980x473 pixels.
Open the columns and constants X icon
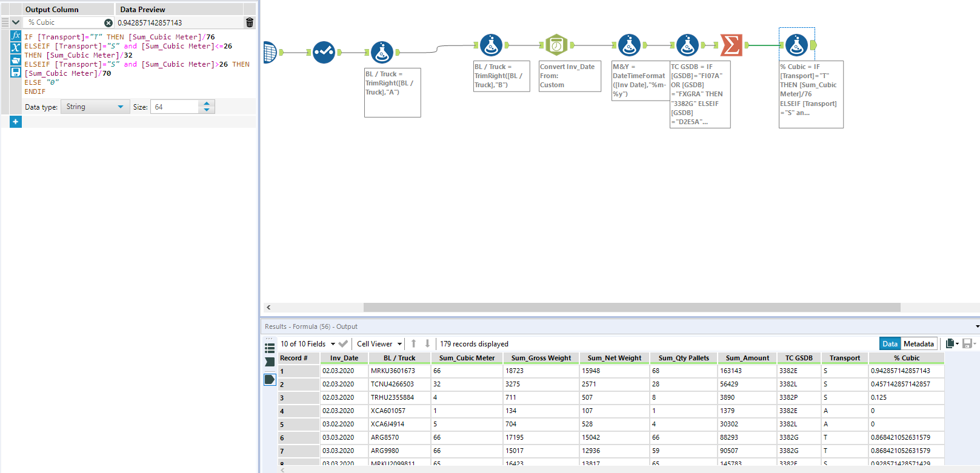[16, 48]
